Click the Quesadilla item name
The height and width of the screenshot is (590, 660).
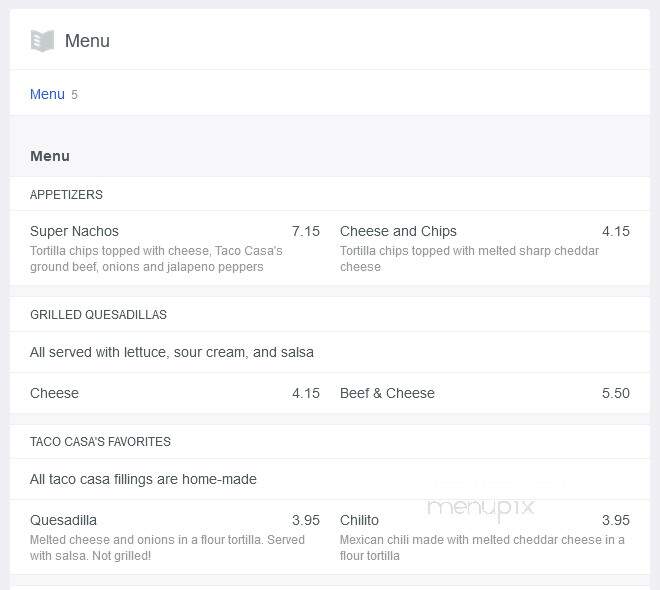click(63, 520)
